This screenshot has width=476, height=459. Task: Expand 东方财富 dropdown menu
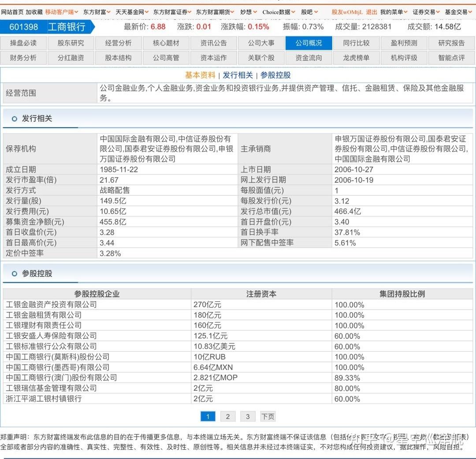click(97, 12)
